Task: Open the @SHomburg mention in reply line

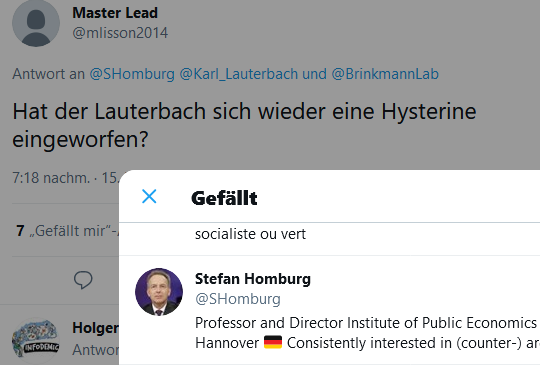Action: coord(132,74)
